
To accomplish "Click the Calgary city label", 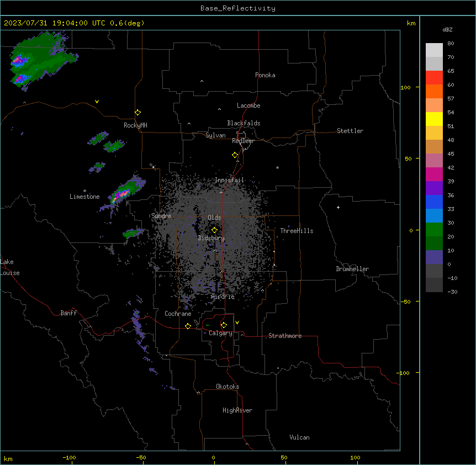I will tap(220, 333).
